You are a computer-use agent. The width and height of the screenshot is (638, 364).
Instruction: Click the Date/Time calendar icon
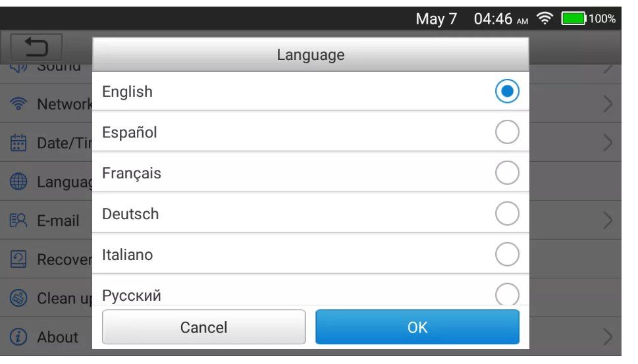19,143
